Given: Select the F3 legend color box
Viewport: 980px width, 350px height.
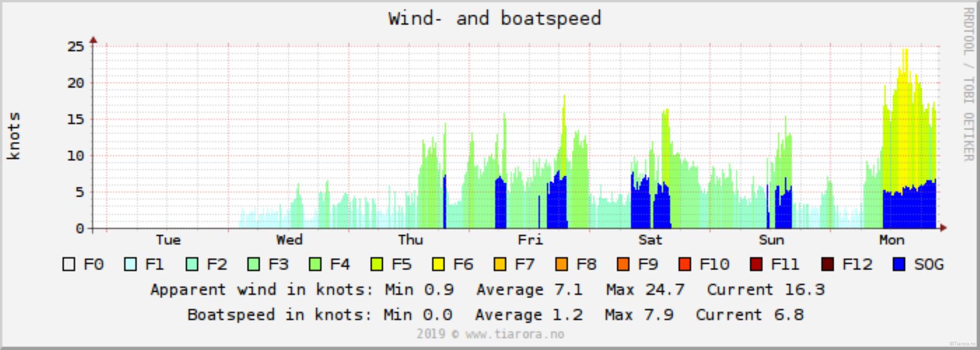Looking at the screenshot, I should pos(254,264).
